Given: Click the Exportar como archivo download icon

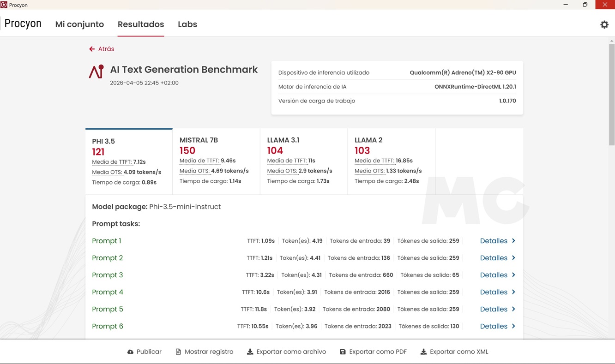Looking at the screenshot, I should pyautogui.click(x=250, y=352).
